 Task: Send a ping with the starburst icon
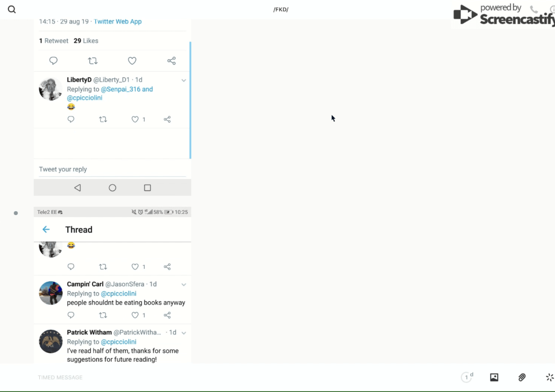click(549, 377)
